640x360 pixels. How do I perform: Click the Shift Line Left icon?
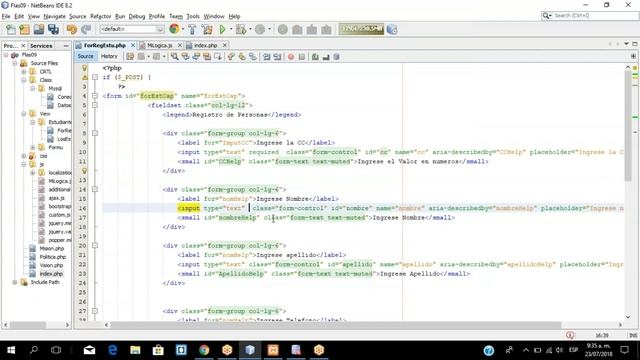267,57
